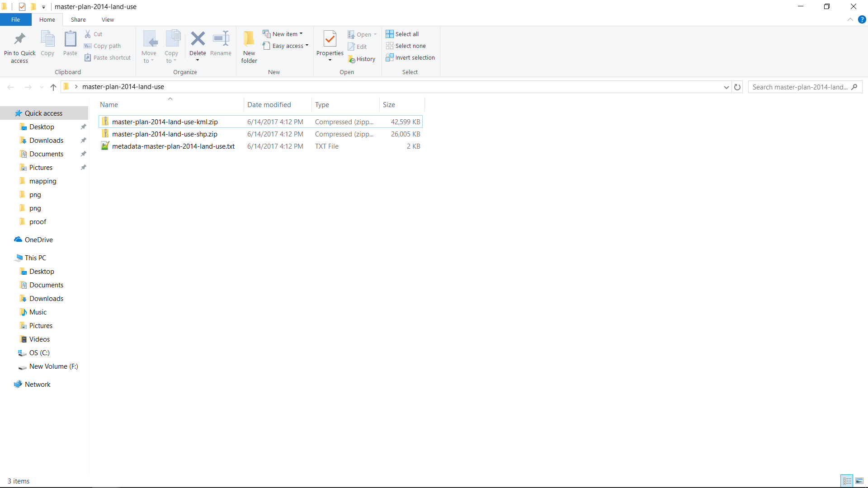Click the search master-plan box
The width and height of the screenshot is (868, 488).
click(x=800, y=87)
